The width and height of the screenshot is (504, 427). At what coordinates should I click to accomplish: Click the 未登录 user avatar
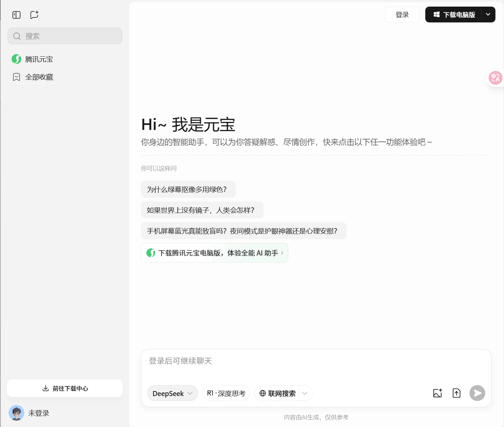[16, 413]
